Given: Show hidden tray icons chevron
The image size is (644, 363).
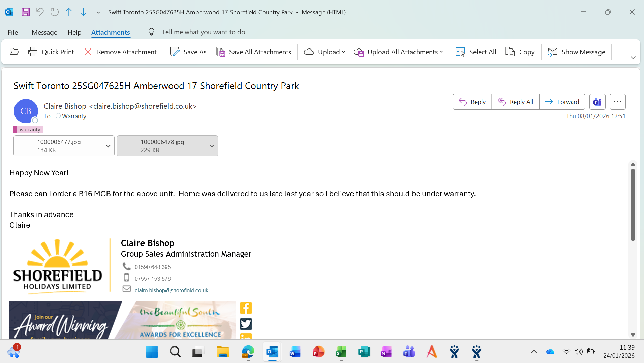Looking at the screenshot, I should [534, 352].
